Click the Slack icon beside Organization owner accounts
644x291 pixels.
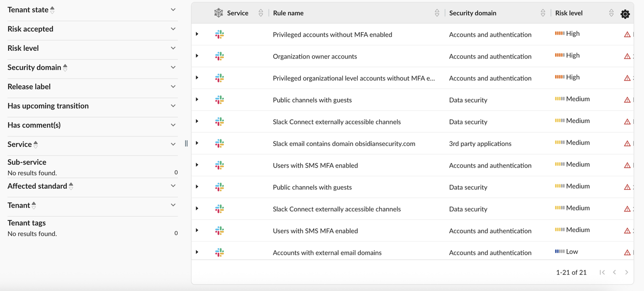[219, 56]
